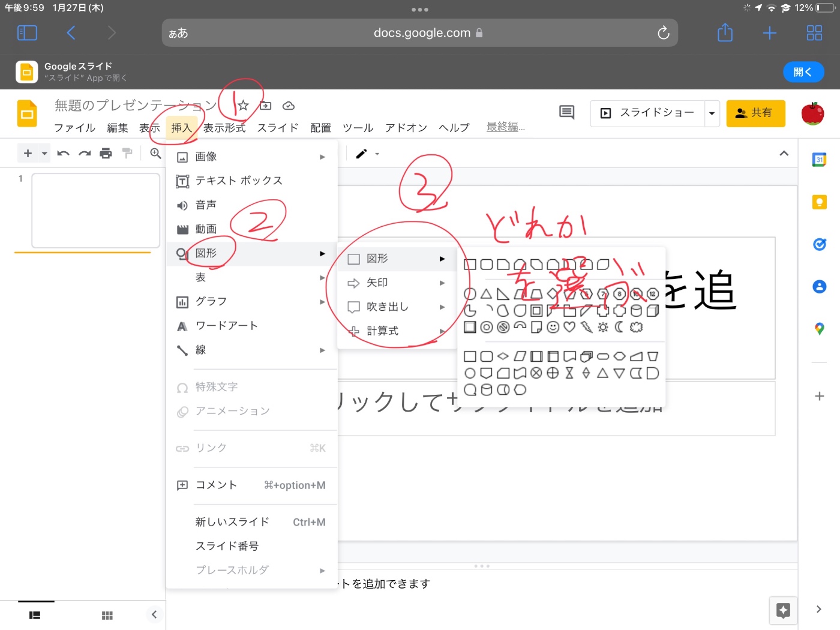
Task: Click the 共有 share button
Action: [x=755, y=113]
